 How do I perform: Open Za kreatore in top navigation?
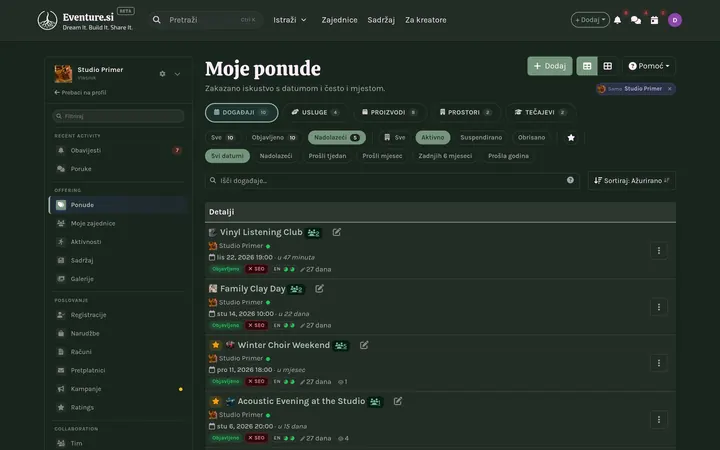pos(426,20)
